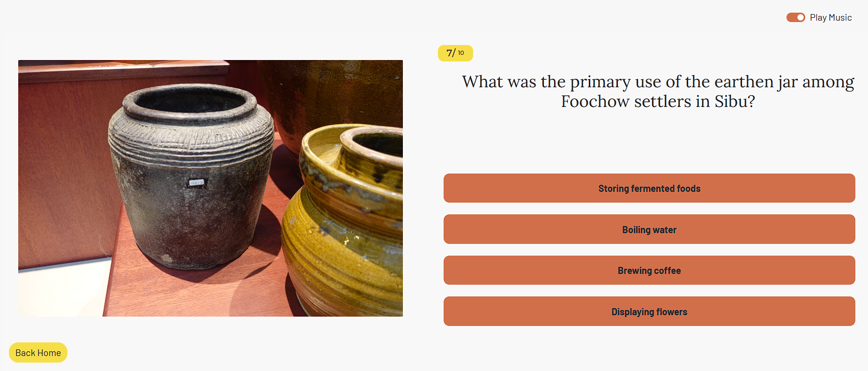Choose the Storing fermented foods answer
The image size is (868, 371).
649,189
